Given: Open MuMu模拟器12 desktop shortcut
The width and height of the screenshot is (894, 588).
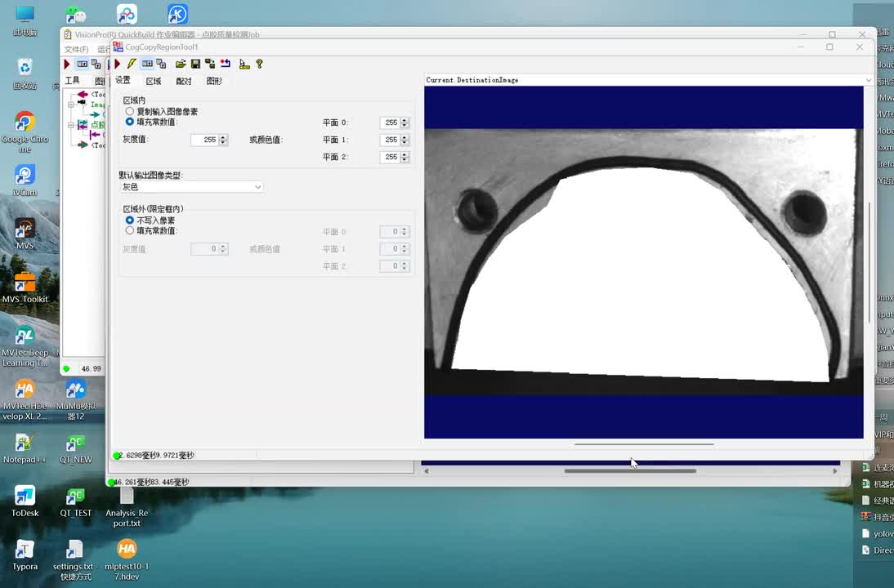Looking at the screenshot, I should [x=75, y=400].
